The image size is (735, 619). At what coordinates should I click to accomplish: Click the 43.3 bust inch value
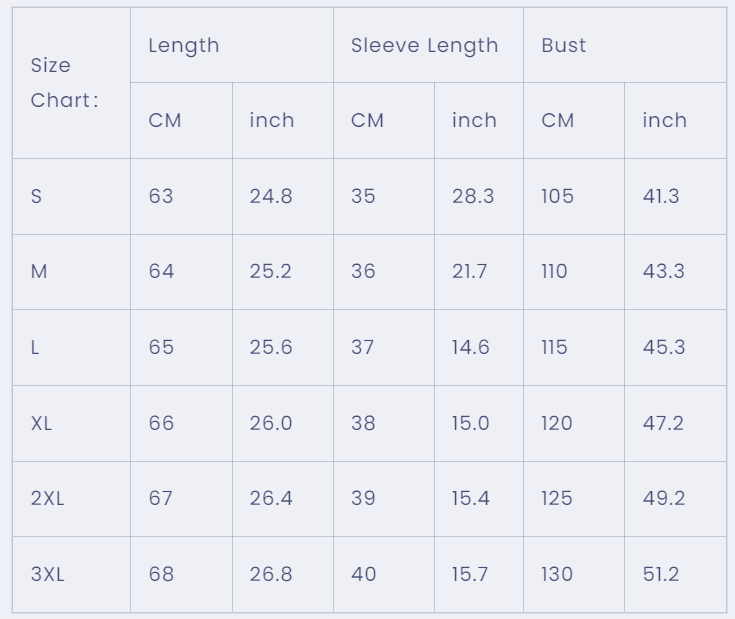coord(664,272)
